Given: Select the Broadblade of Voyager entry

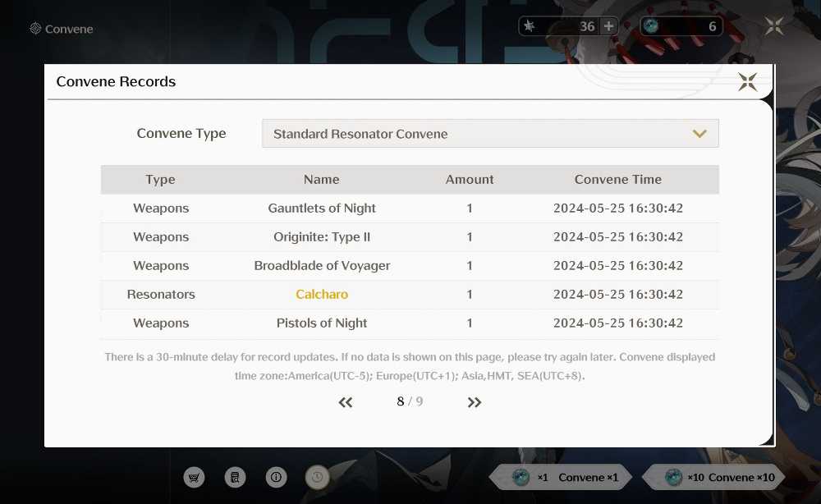Looking at the screenshot, I should click(x=322, y=265).
